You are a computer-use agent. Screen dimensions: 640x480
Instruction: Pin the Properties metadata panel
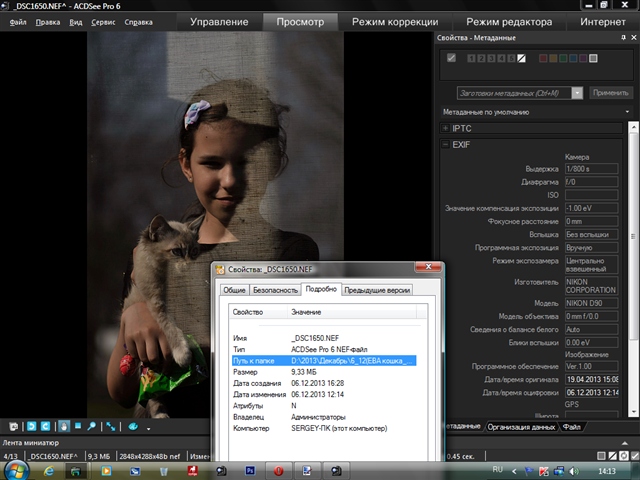(x=621, y=38)
